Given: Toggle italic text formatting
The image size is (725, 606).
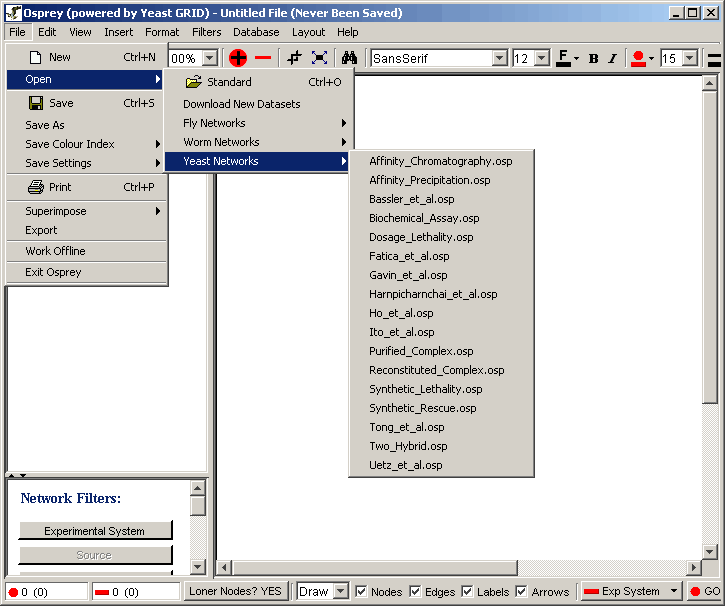Looking at the screenshot, I should [x=612, y=58].
